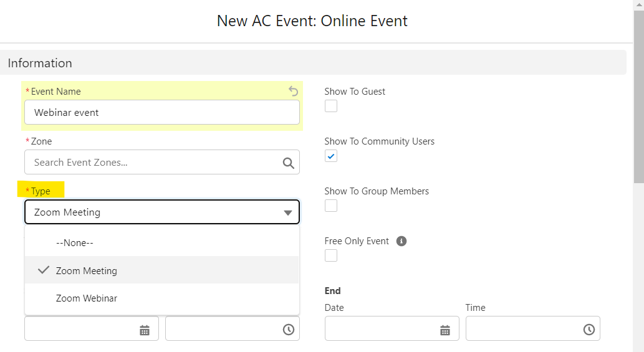Pick the checked Zoom Meeting option
This screenshot has width=644, height=352.
pyautogui.click(x=87, y=271)
